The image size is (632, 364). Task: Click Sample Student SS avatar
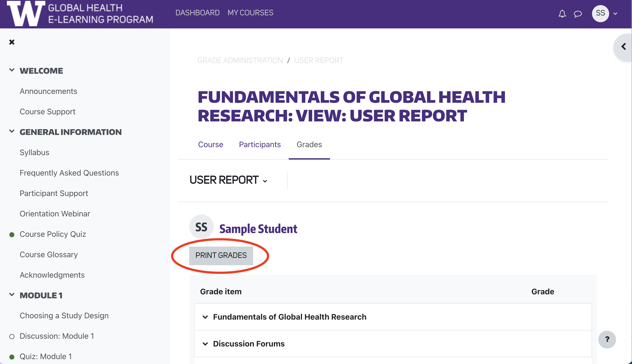(201, 227)
